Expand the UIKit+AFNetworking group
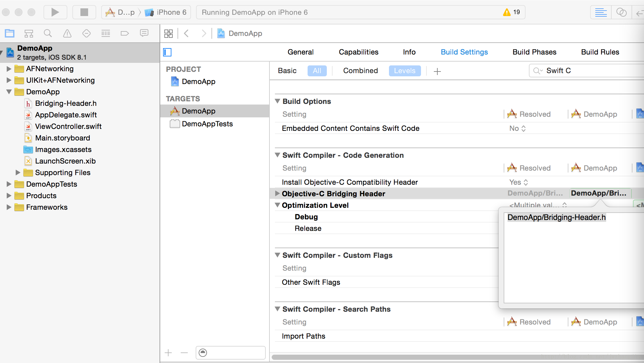Viewport: 644px width, 363px height. [x=9, y=80]
